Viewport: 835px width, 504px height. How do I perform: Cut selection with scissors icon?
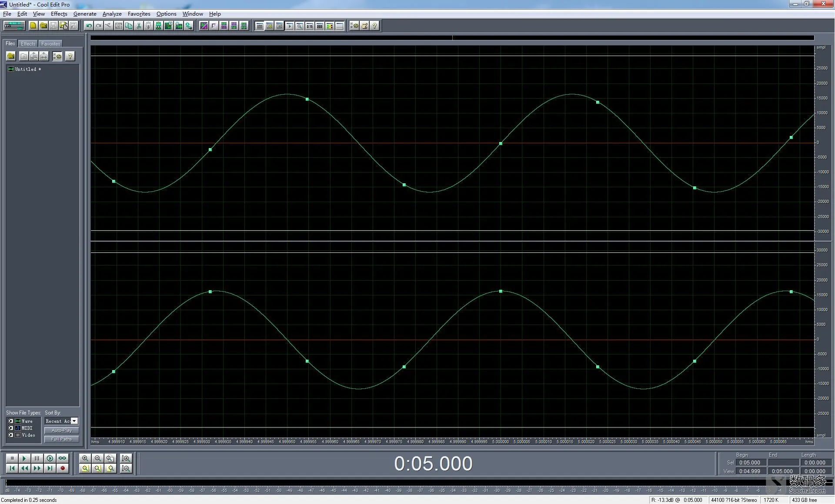point(139,26)
